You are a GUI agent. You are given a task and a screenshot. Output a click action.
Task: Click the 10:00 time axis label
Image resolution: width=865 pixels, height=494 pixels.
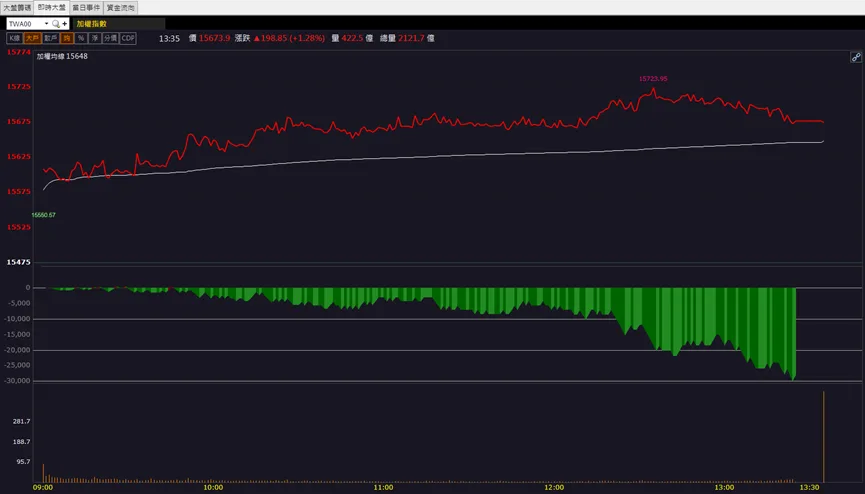tap(213, 487)
